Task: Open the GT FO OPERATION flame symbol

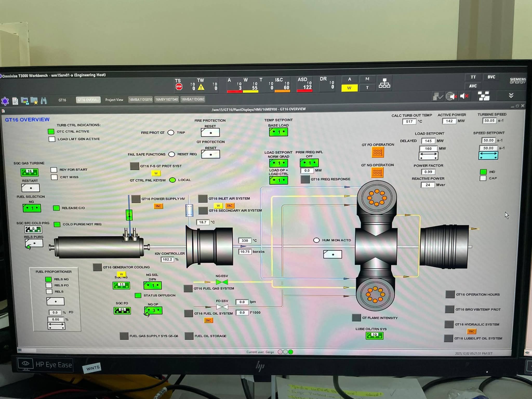Action: tap(378, 152)
